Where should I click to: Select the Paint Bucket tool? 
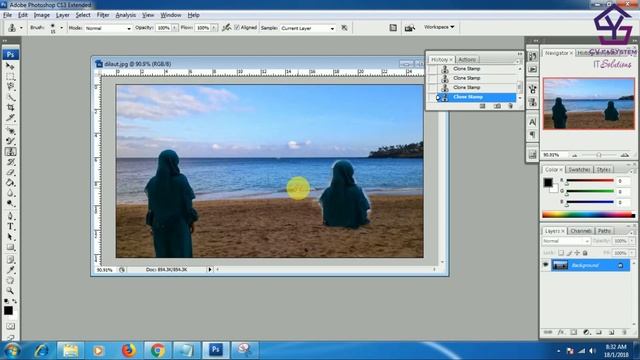click(10, 182)
